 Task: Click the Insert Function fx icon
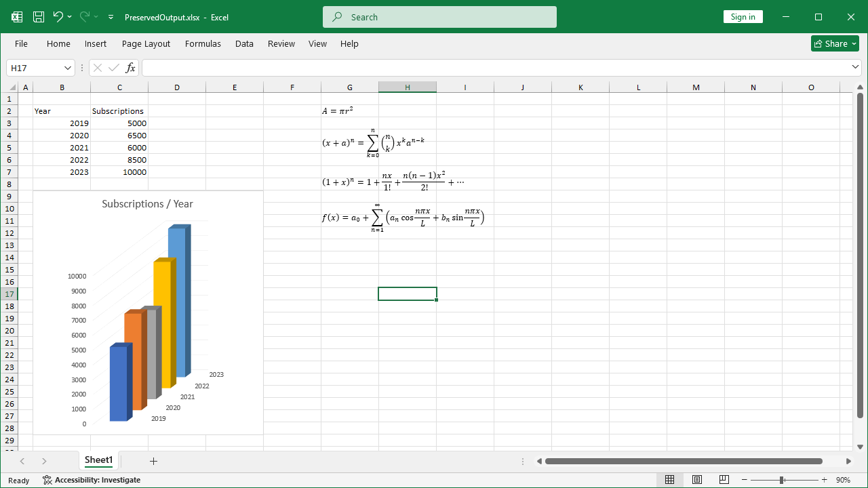tap(130, 68)
